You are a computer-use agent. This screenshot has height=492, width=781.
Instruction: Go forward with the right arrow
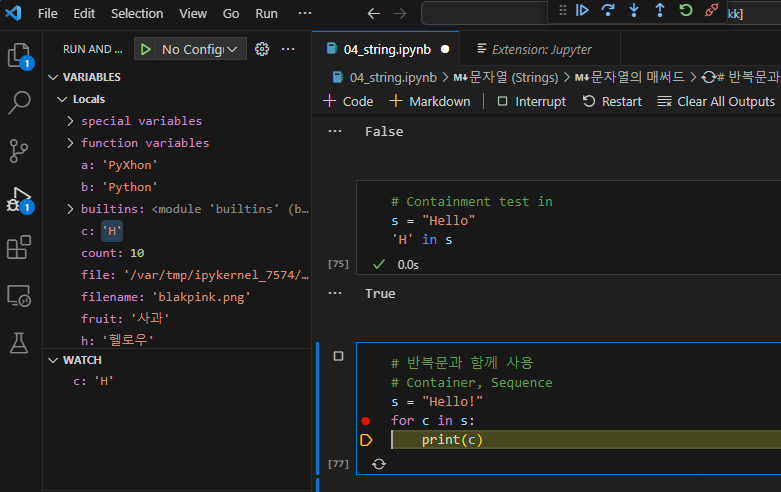point(399,13)
